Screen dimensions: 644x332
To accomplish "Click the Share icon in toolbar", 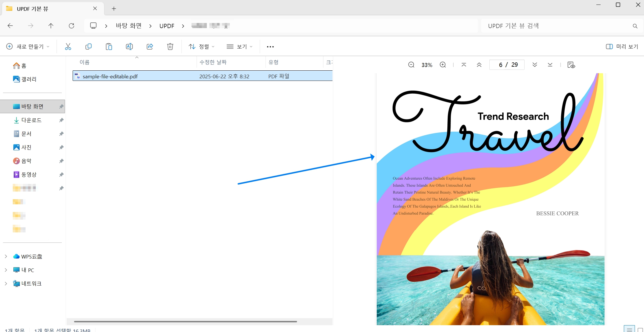I will point(150,47).
